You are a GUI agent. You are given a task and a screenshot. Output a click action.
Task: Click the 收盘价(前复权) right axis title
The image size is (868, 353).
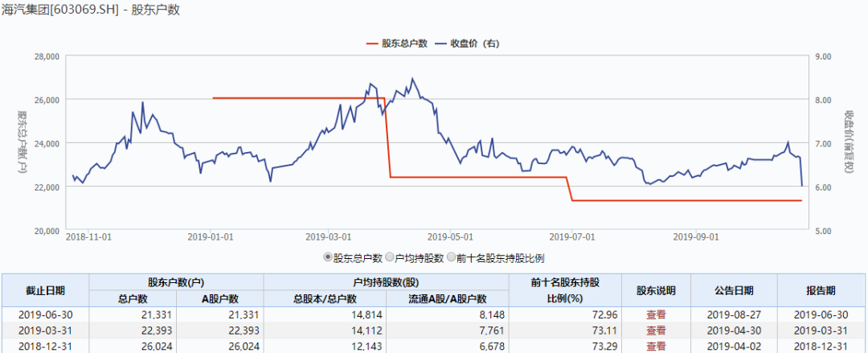[x=848, y=142]
